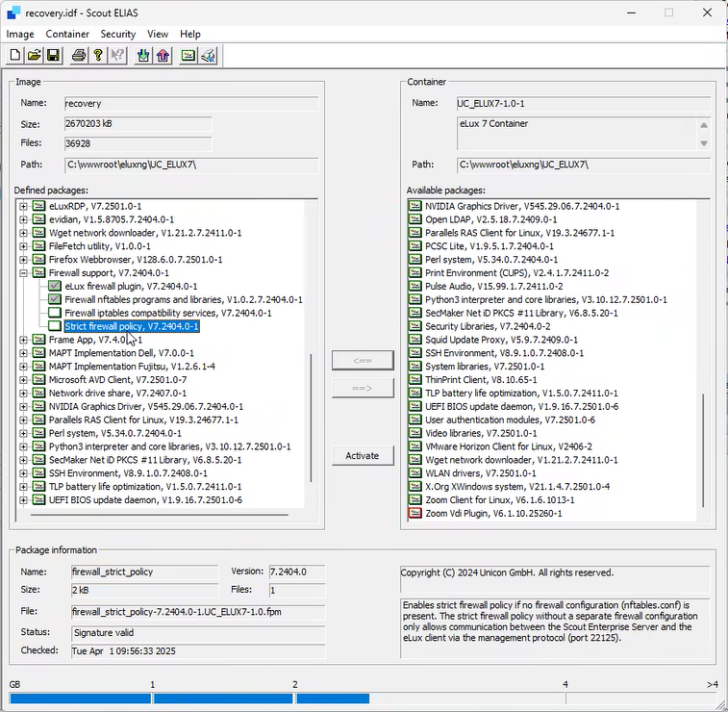Image resolution: width=728 pixels, height=712 pixels.
Task: Open the Image menu
Action: click(x=20, y=34)
